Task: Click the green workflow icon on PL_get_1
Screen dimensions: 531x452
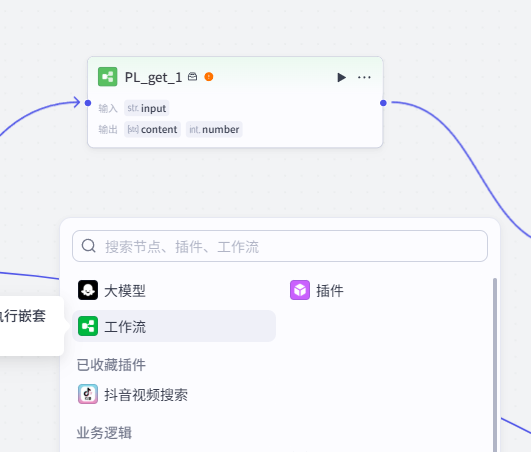Action: [108, 77]
